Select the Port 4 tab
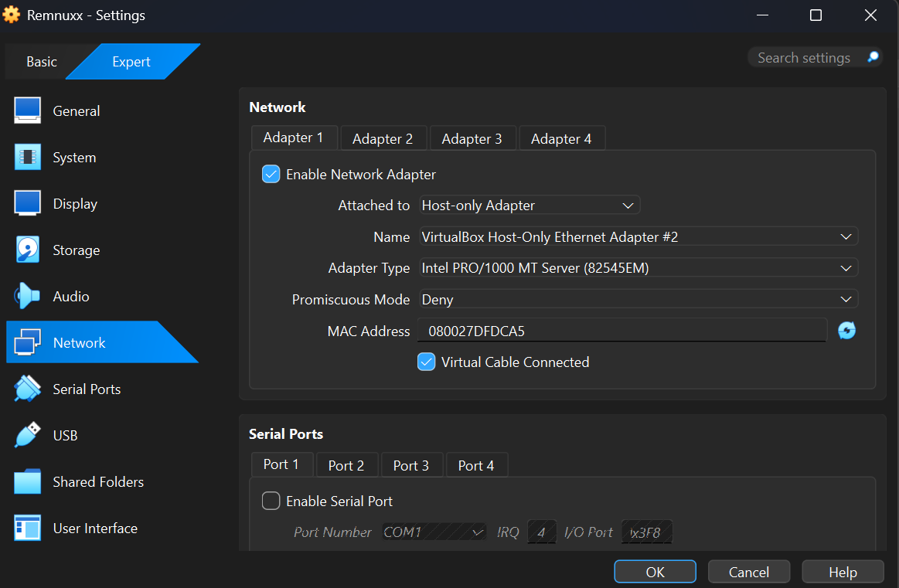 coord(476,465)
